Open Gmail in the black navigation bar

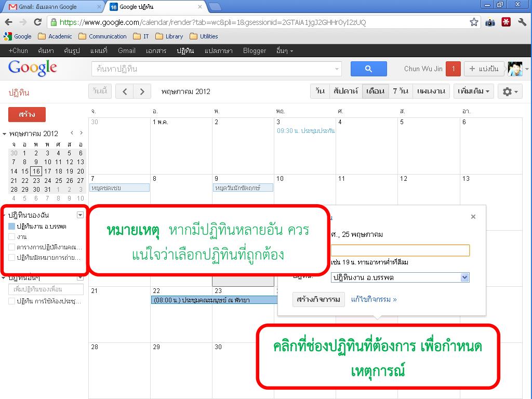tap(127, 51)
